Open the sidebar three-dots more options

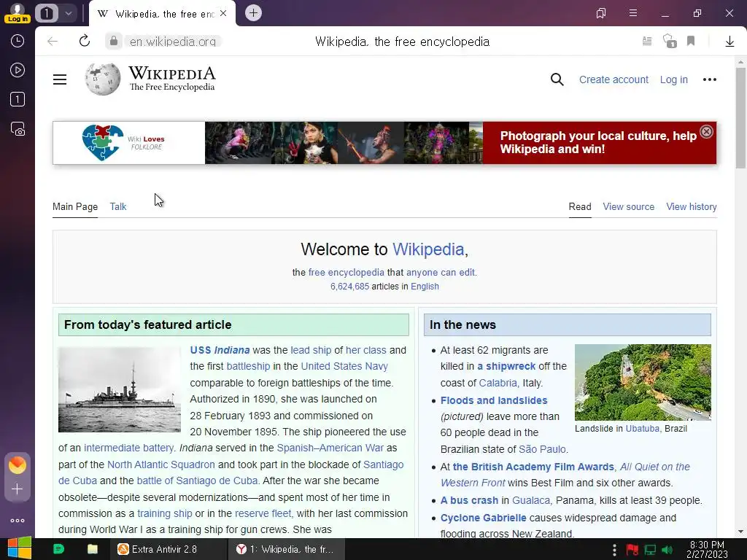pyautogui.click(x=18, y=521)
